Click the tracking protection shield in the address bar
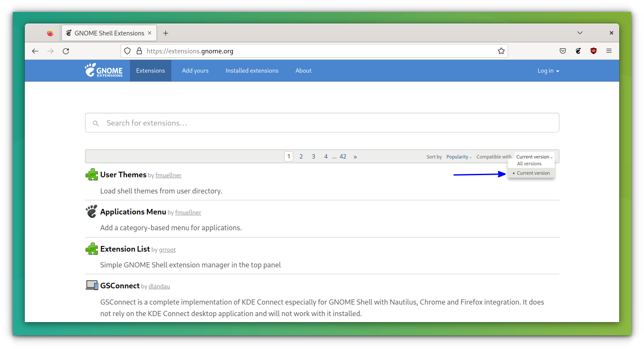 point(127,51)
